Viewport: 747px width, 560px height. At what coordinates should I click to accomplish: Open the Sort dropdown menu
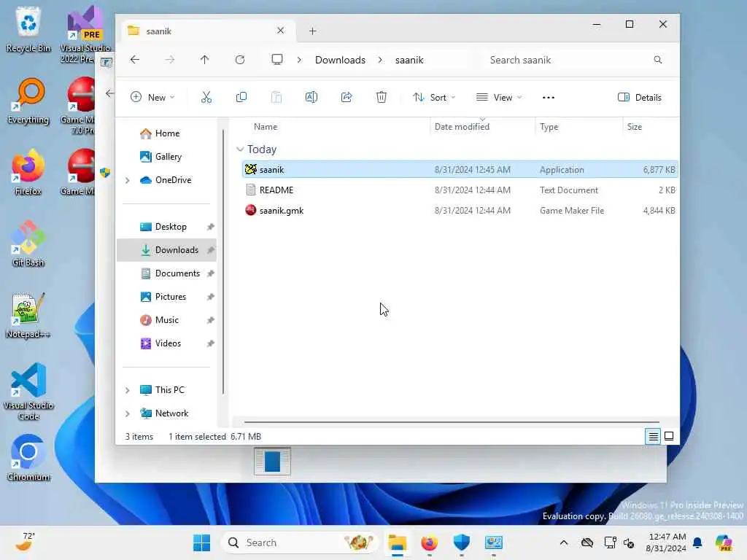point(434,97)
